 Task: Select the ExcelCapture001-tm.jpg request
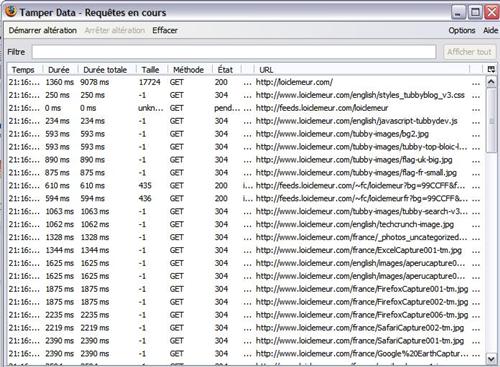click(x=245, y=250)
